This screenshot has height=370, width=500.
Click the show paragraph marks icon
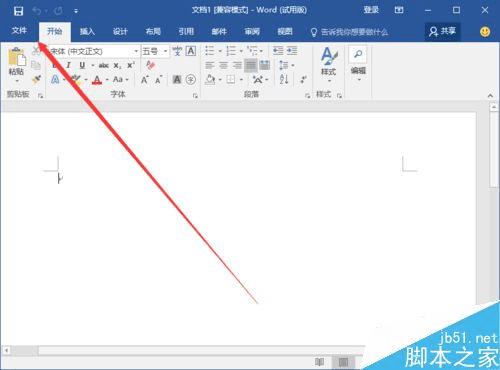(303, 80)
